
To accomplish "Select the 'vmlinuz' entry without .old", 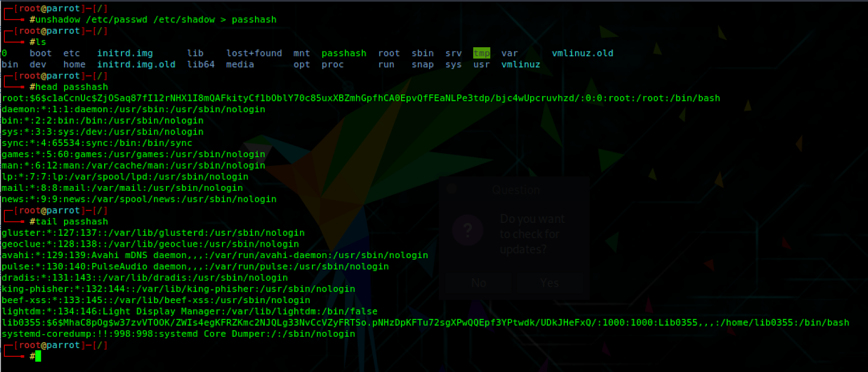I will 521,65.
